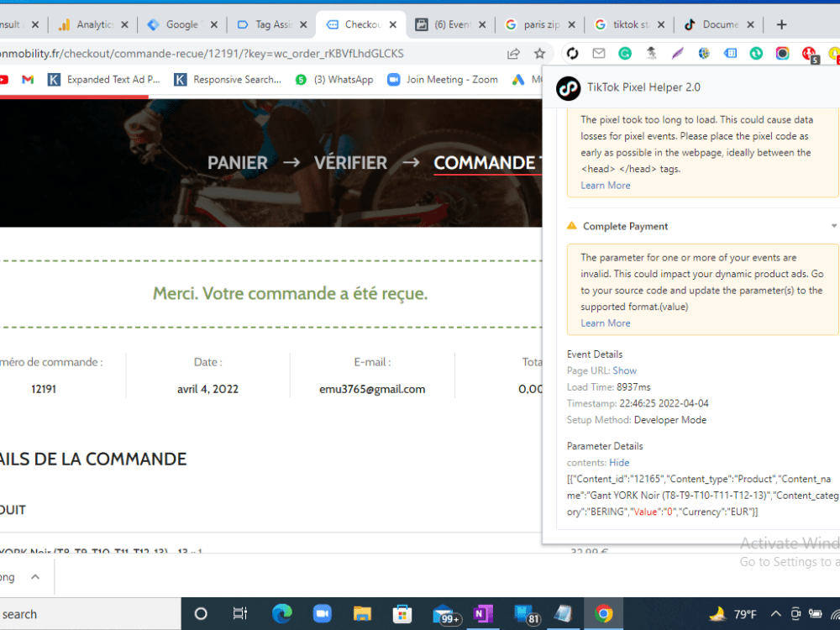Bookmark this page with the star icon
Image resolution: width=840 pixels, height=630 pixels.
(x=539, y=54)
